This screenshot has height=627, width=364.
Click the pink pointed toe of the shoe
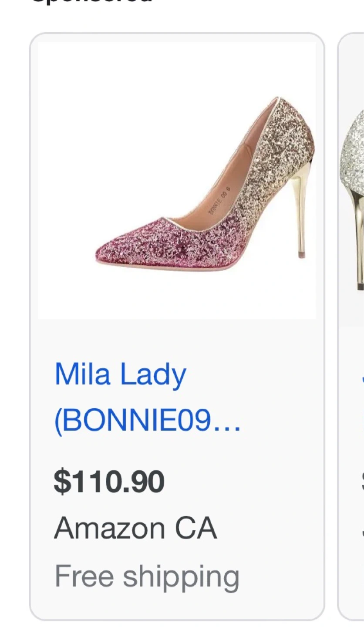113,254
